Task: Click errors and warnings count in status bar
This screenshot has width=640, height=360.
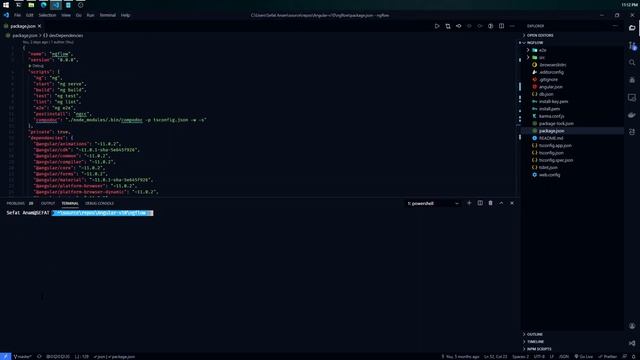Action: point(58,356)
